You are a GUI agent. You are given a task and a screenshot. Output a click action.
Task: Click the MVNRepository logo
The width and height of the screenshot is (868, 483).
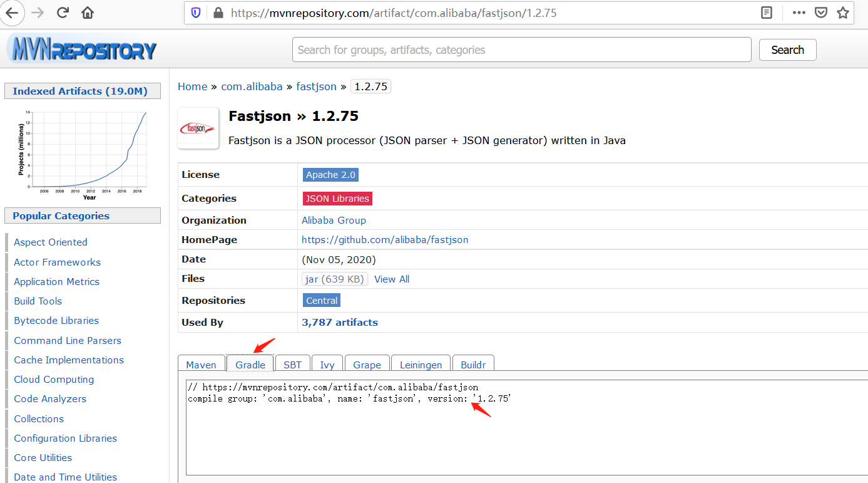click(81, 49)
